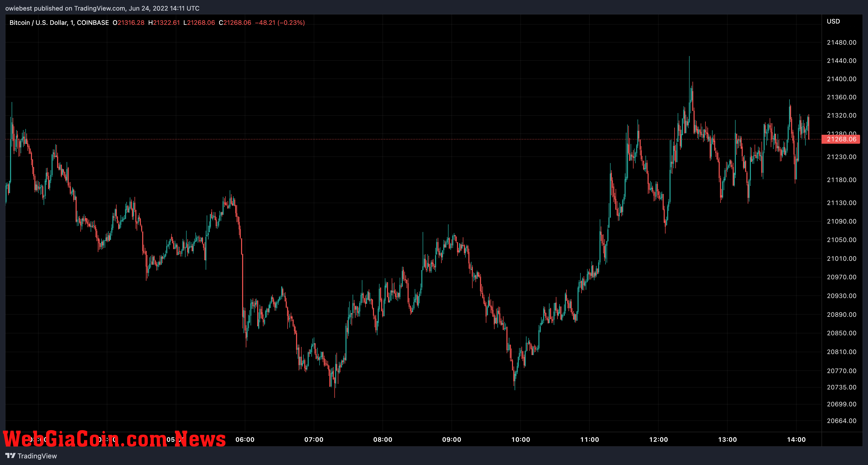The height and width of the screenshot is (465, 868).
Task: Click the 20664.00 price axis label
Action: coord(841,421)
